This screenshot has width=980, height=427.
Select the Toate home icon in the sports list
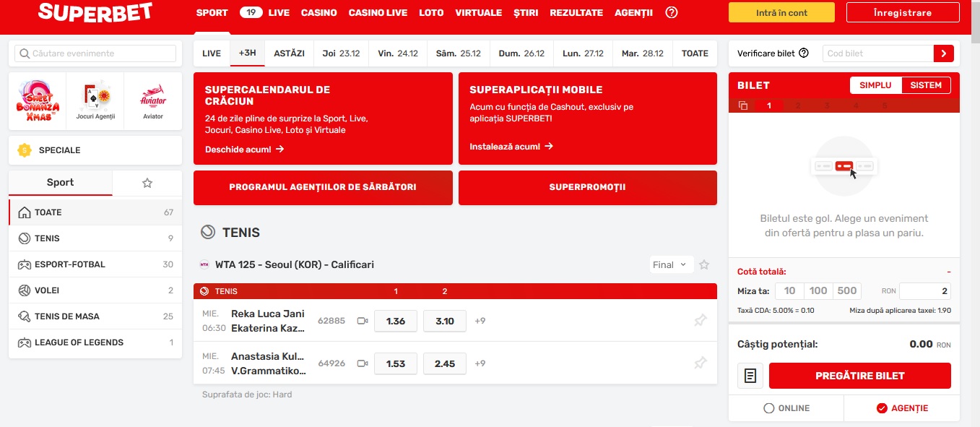point(24,212)
